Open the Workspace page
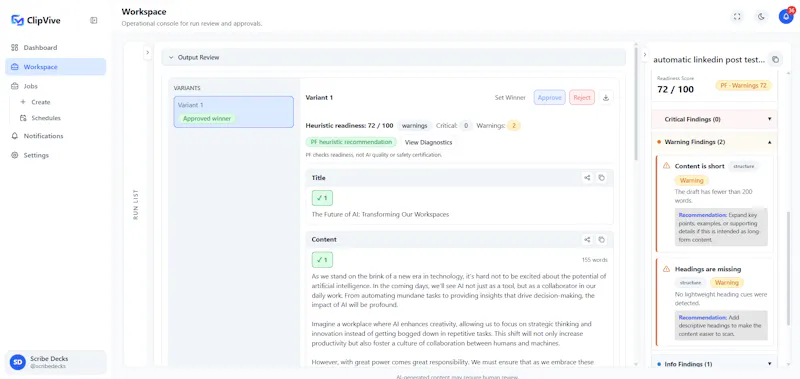The width and height of the screenshot is (800, 379). click(x=56, y=67)
